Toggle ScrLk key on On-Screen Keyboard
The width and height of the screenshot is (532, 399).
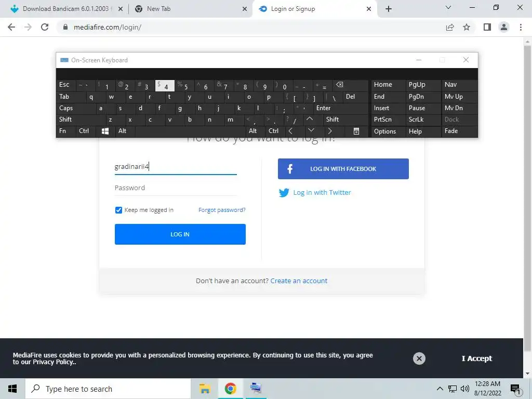pos(423,119)
